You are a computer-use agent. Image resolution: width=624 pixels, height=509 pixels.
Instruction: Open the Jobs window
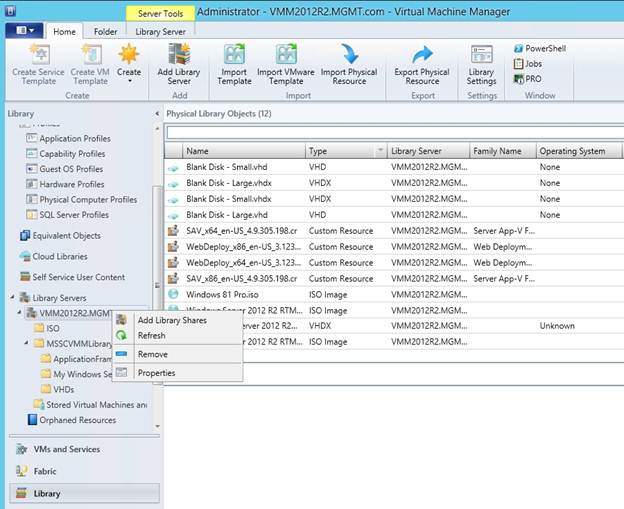[x=530, y=63]
